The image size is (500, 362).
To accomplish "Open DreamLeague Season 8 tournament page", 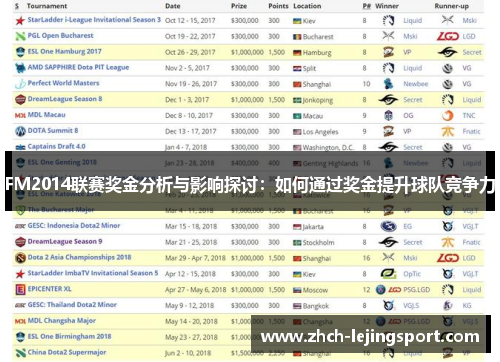I will click(x=65, y=99).
